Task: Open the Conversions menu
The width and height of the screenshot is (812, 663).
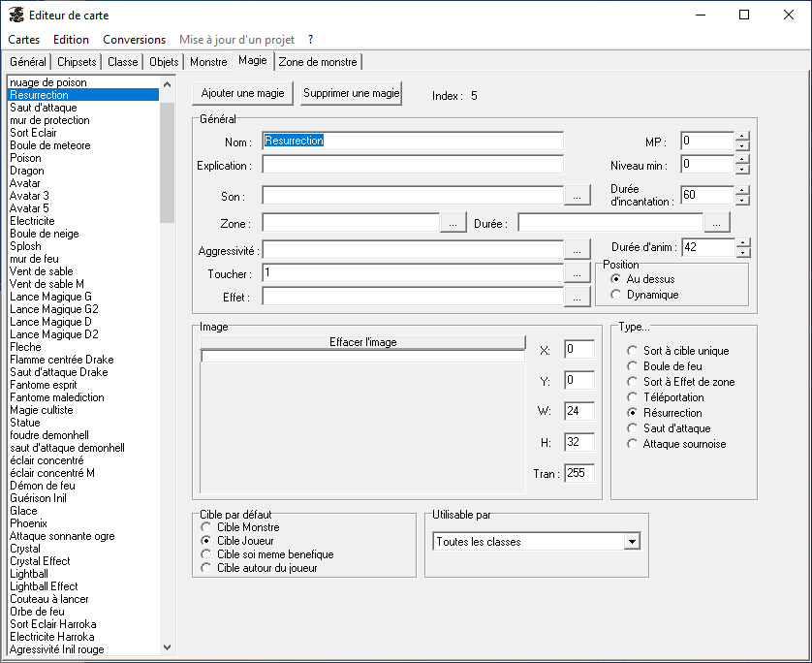Action: 134,40
